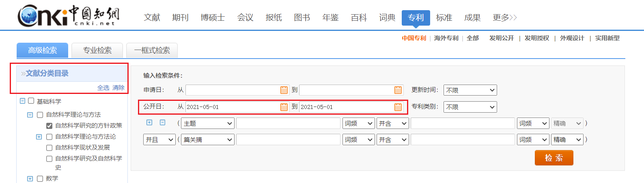Open calendar for 申请日 start date
This screenshot has height=183, width=644.
point(284,90)
